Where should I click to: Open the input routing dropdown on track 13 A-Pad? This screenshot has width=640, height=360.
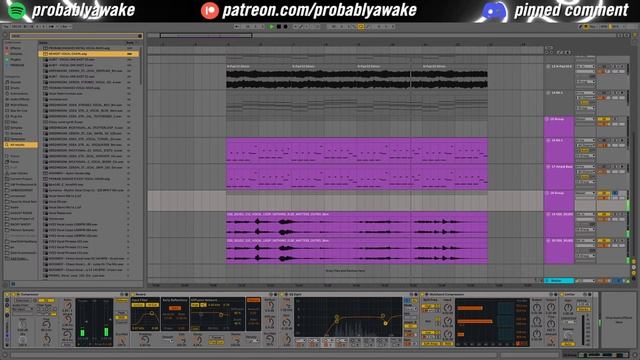click(x=585, y=66)
